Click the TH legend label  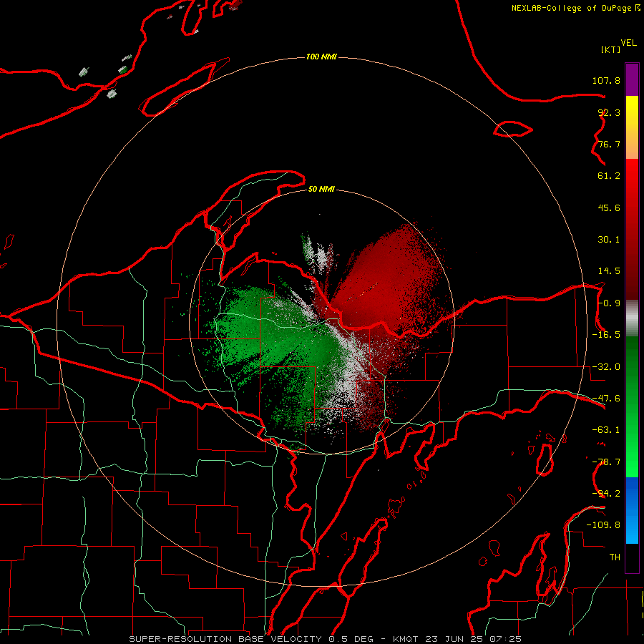(x=615, y=557)
